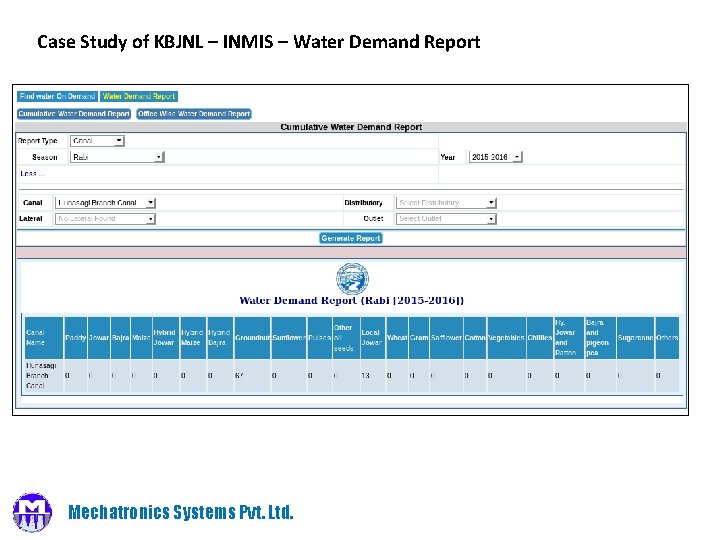Click the Generate Report button

[x=351, y=238]
